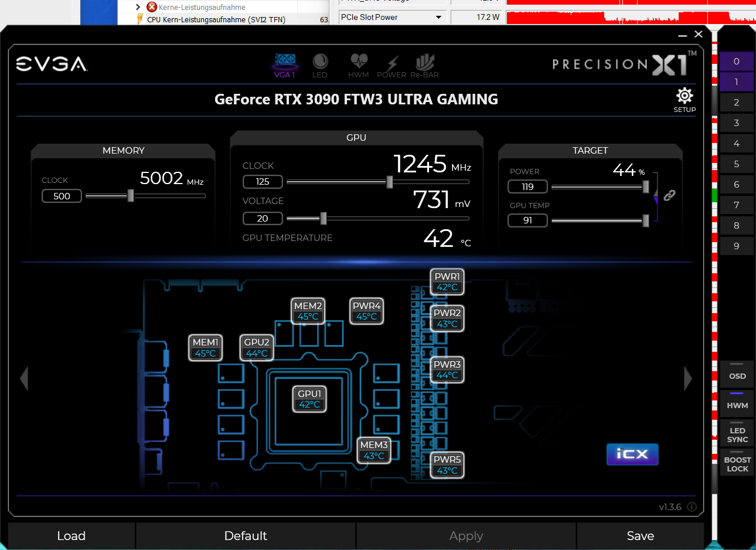Screen dimensions: 756x550
Task: Open the HWM hardware monitor tab
Action: click(x=359, y=65)
